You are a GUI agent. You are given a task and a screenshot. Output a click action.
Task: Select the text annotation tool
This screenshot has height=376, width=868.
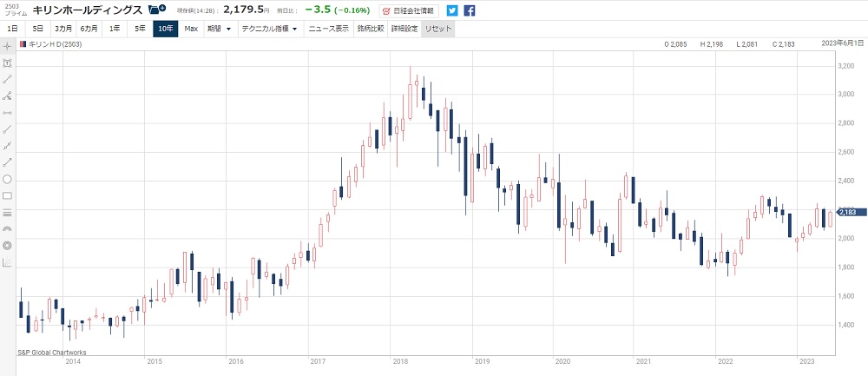pyautogui.click(x=7, y=63)
